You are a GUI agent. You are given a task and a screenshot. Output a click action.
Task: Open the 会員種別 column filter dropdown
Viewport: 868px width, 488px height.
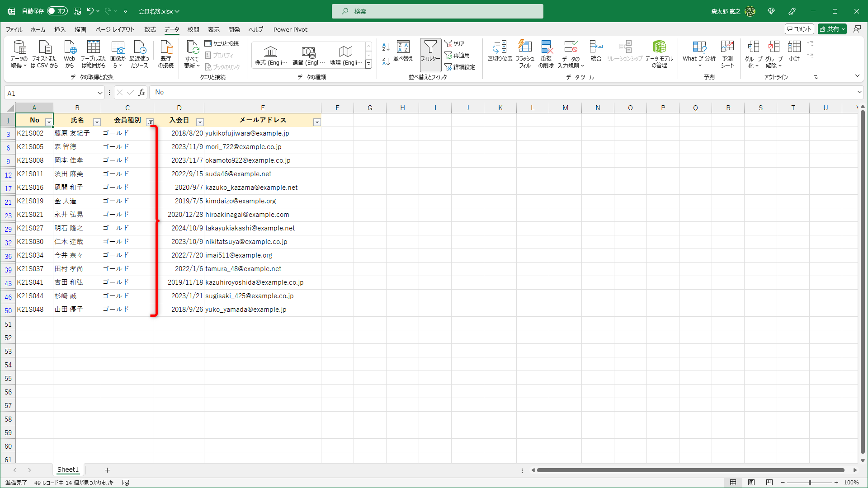tap(150, 122)
